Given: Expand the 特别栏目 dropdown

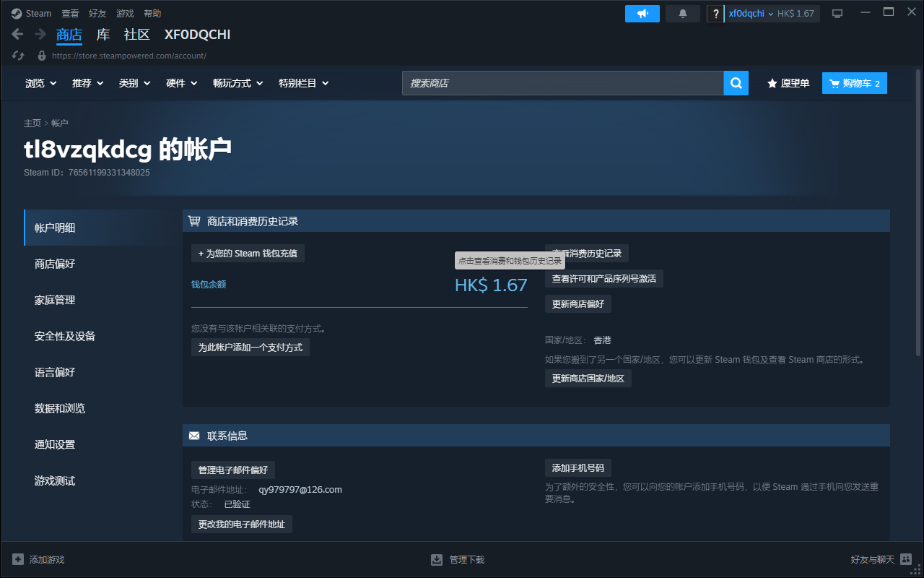Looking at the screenshot, I should (304, 83).
